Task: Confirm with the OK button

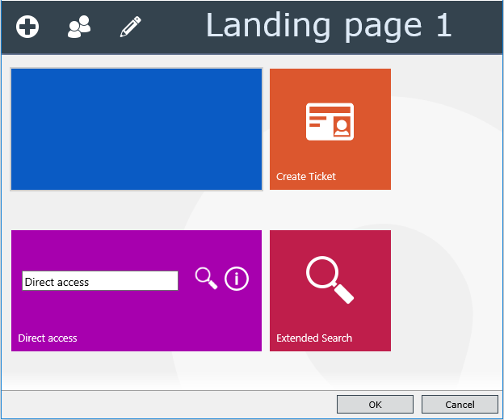Action: point(375,405)
